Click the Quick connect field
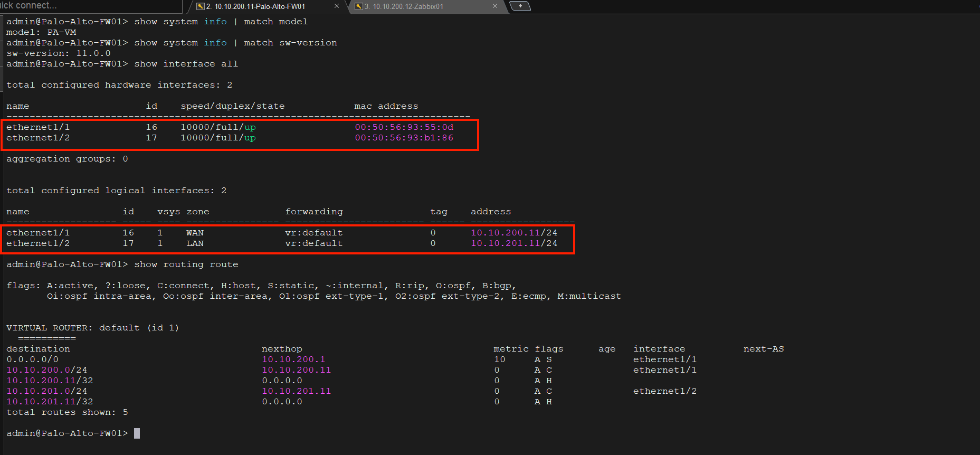The width and height of the screenshot is (980, 455). [90, 6]
